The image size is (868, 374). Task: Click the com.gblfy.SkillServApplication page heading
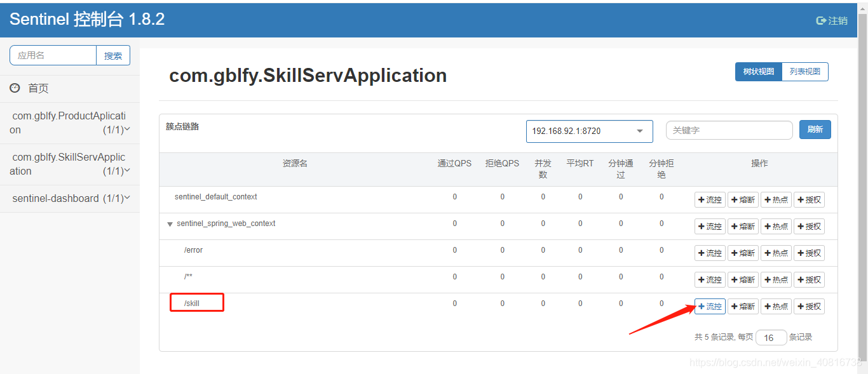click(308, 76)
